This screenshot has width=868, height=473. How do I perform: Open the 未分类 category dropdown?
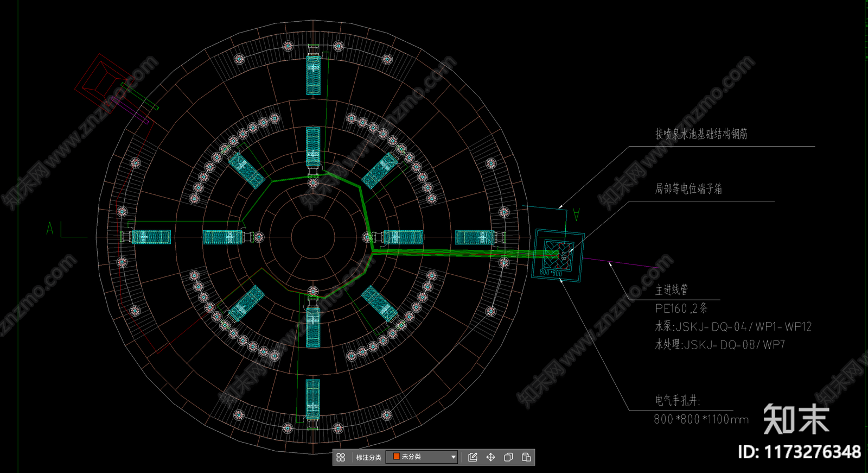(422, 457)
